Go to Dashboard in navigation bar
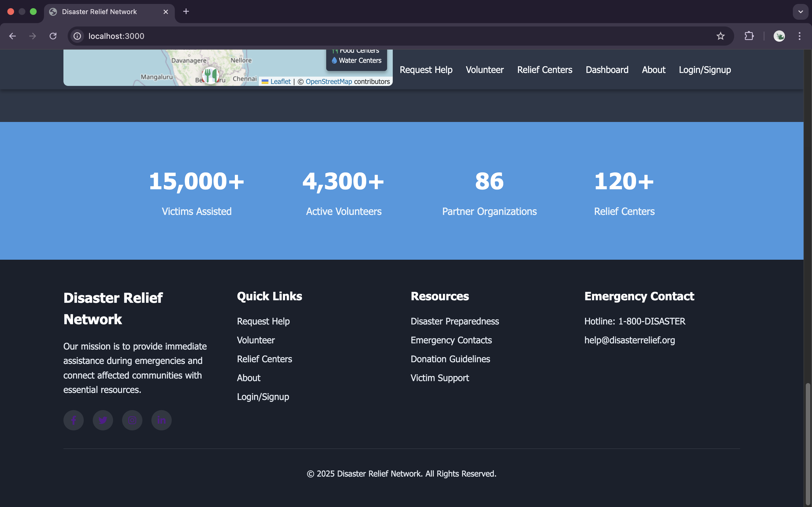812x507 pixels. [607, 70]
